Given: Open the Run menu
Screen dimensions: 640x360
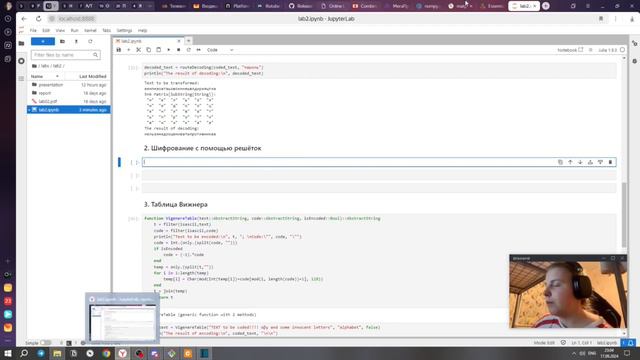Looking at the screenshot, I should 74,30.
